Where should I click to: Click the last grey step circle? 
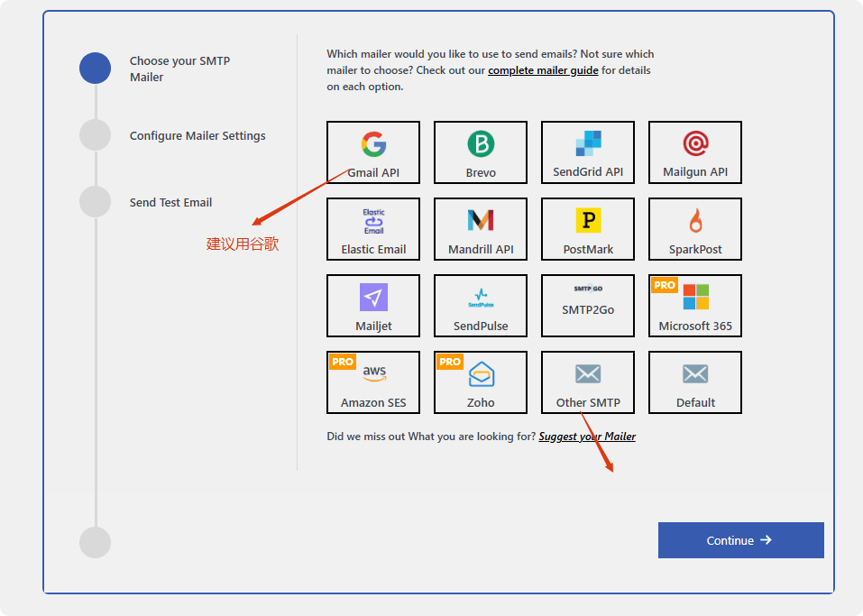(96, 542)
